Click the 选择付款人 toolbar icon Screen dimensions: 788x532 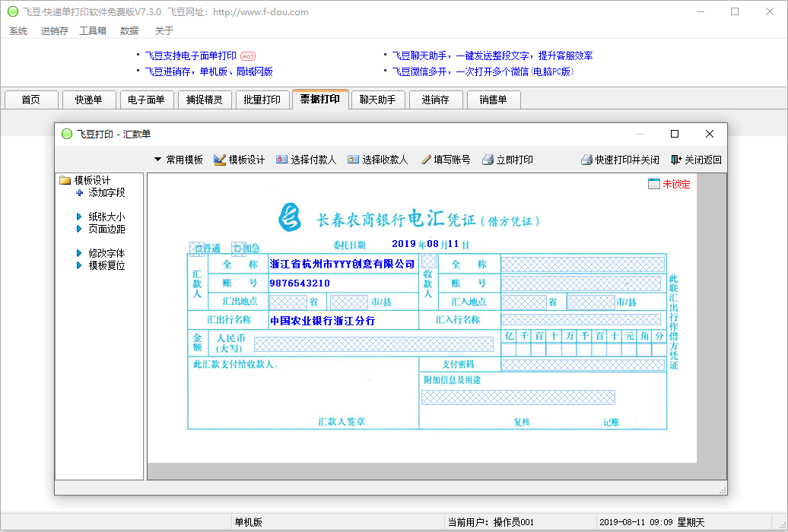pyautogui.click(x=281, y=160)
